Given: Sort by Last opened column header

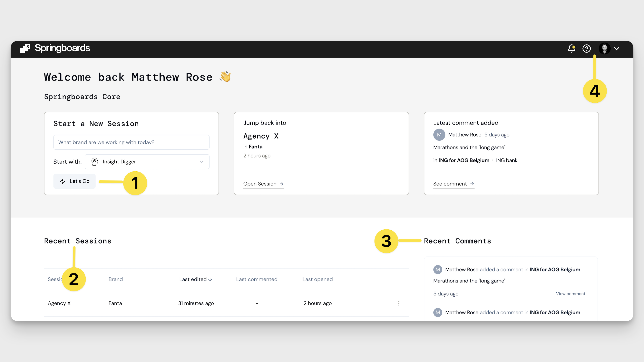Looking at the screenshot, I should pos(317,279).
